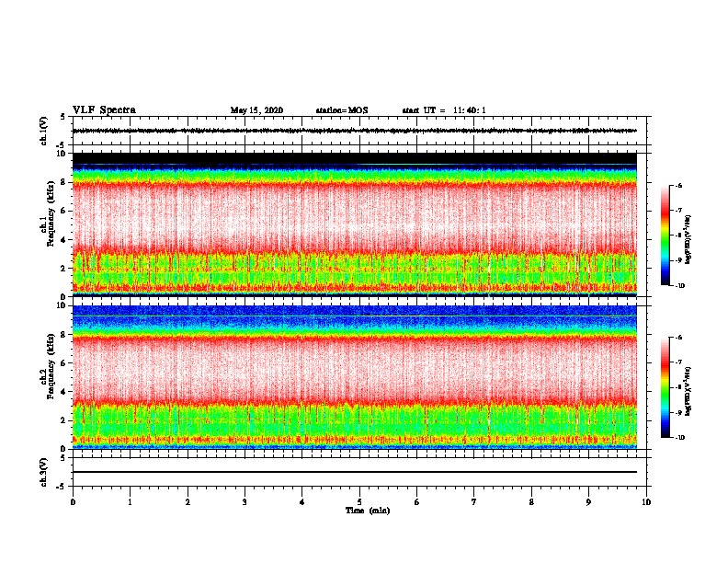Click the time axis tick label "6"
This screenshot has height=563, width=728.
point(417,502)
